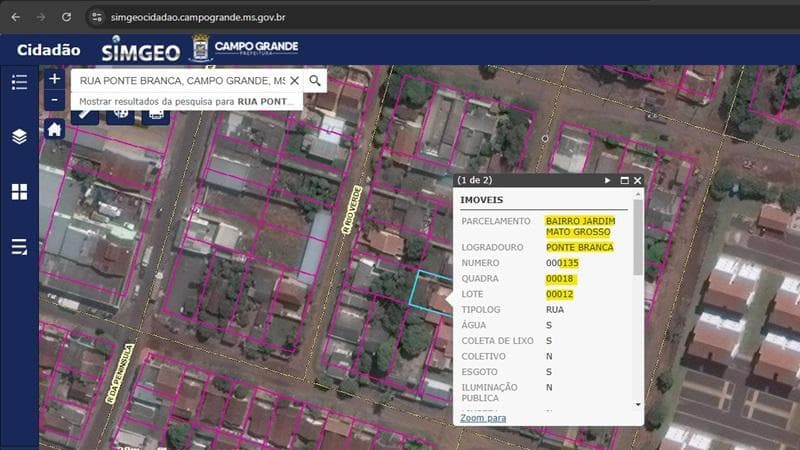Click the SIMGEO logo

coord(141,50)
